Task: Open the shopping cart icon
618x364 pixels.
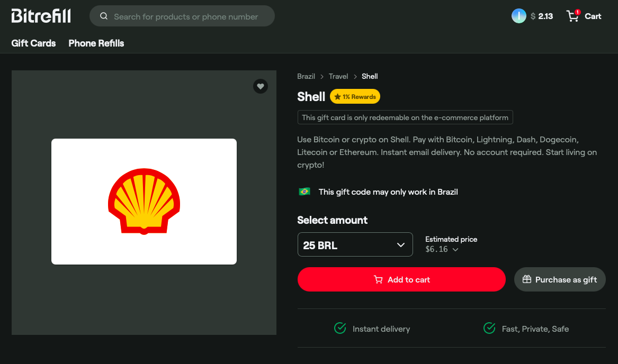Action: 572,16
